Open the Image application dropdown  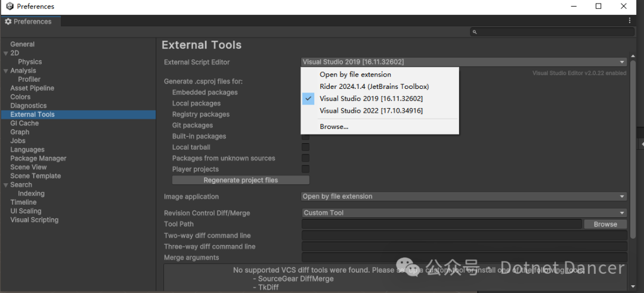point(464,196)
